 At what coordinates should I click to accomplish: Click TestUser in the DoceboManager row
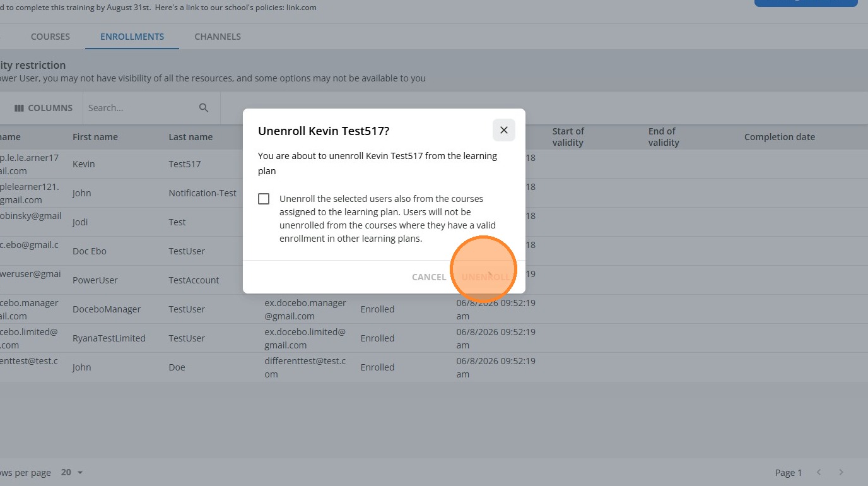tap(187, 309)
